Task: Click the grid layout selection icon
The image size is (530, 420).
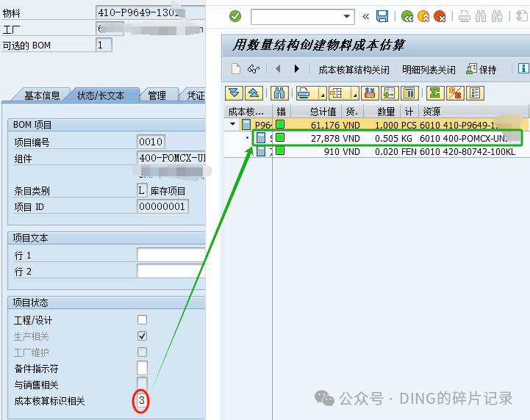Action: (x=337, y=93)
